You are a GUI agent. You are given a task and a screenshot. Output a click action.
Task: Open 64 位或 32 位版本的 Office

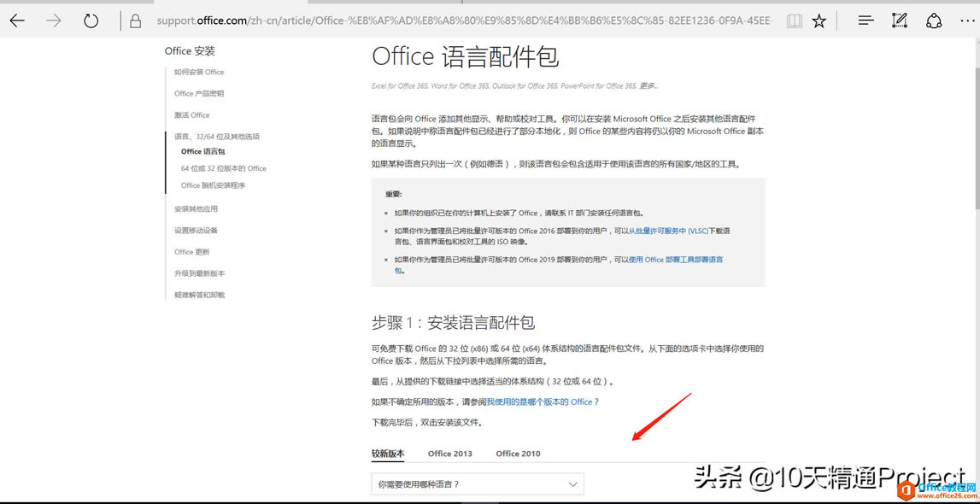point(224,168)
